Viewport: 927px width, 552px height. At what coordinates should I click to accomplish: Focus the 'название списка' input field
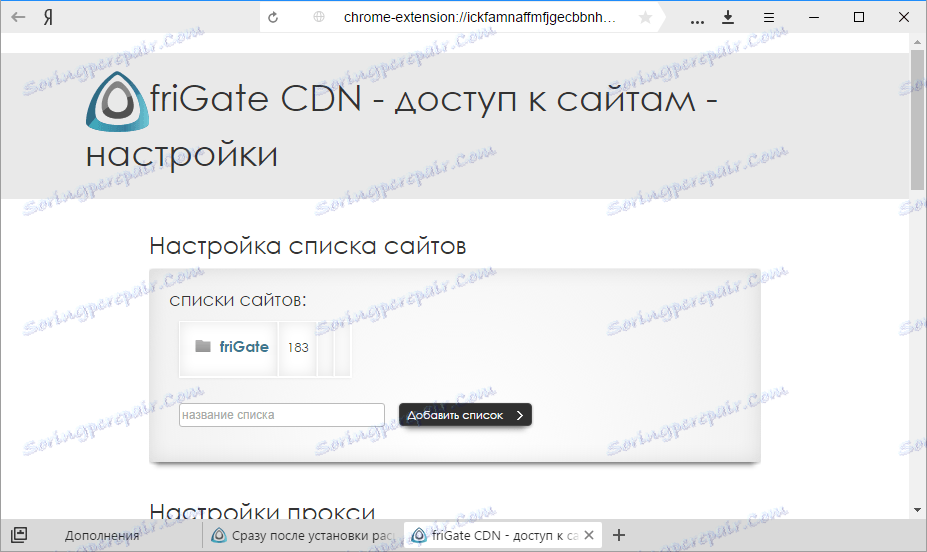(x=282, y=415)
